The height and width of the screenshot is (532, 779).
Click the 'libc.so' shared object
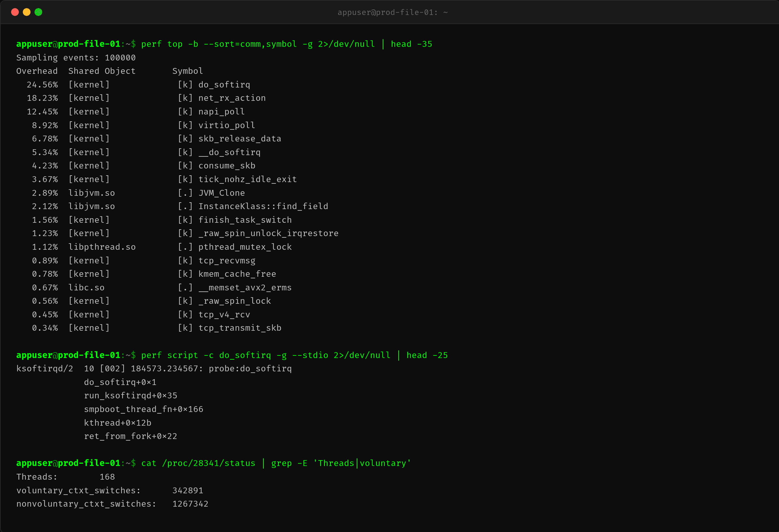point(86,287)
